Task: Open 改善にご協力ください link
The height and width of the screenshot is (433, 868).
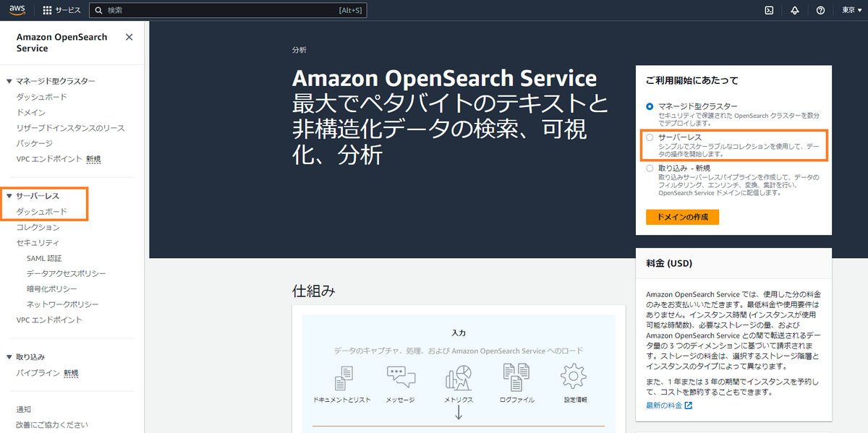Action: tap(52, 424)
